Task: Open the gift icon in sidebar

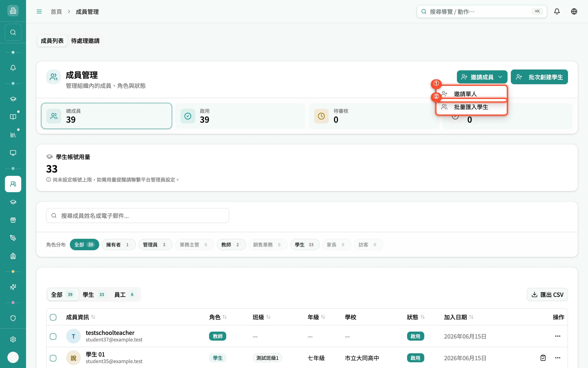Action: pyautogui.click(x=13, y=220)
